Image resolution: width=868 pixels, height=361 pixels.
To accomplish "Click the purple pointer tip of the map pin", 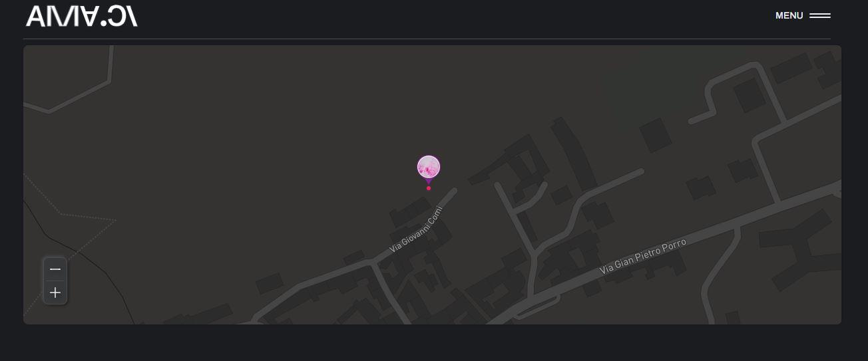I will [429, 181].
